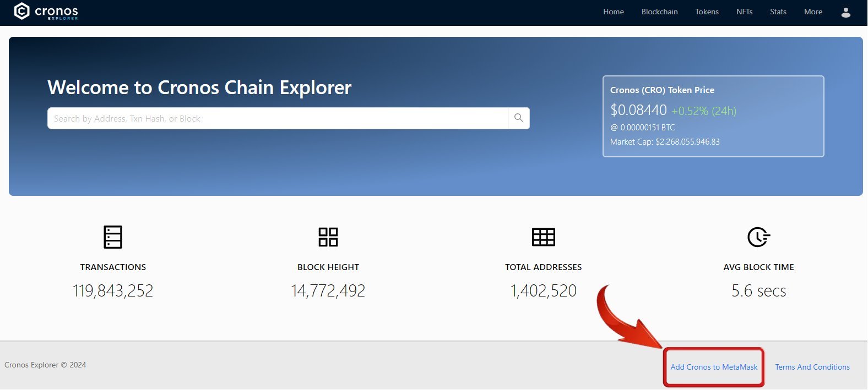868x390 pixels.
Task: Open the Blockchain menu
Action: (660, 12)
